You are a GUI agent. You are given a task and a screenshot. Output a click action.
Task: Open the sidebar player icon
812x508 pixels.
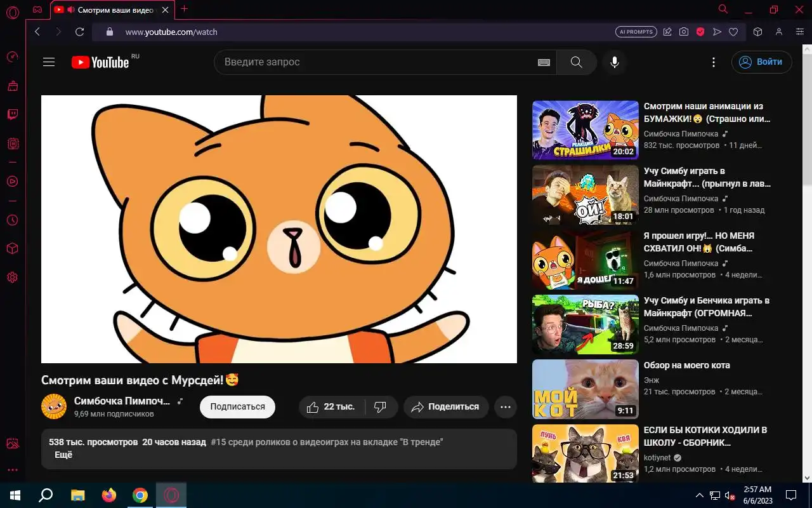click(x=12, y=181)
